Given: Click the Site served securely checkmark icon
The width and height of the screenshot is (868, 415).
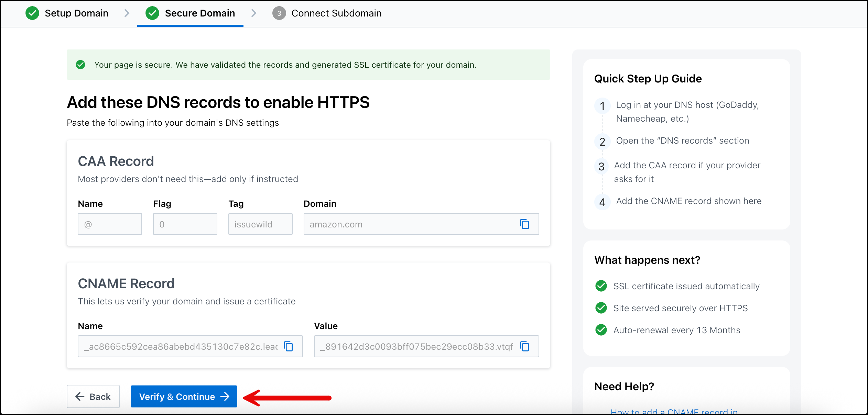Looking at the screenshot, I should pyautogui.click(x=601, y=308).
